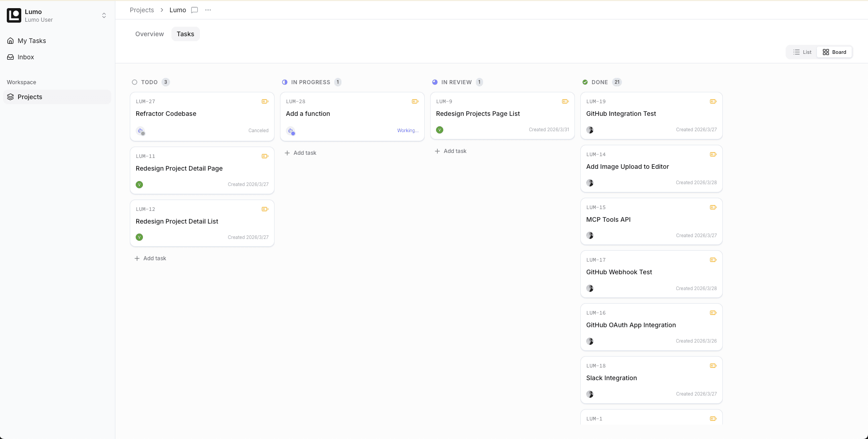Click priority icon on Slack Integration card
868x439 pixels.
pos(713,366)
